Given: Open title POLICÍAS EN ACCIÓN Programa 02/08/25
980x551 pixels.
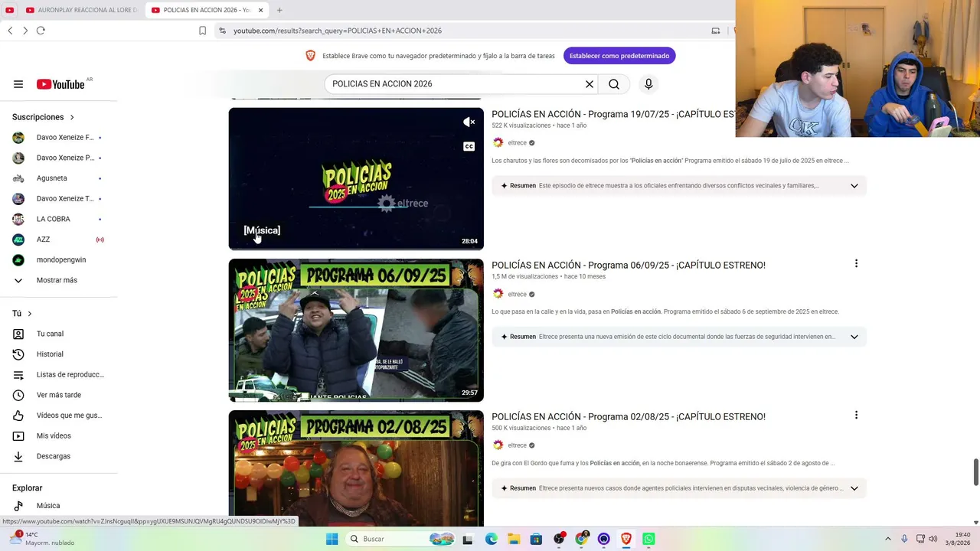Looking at the screenshot, I should tap(629, 416).
